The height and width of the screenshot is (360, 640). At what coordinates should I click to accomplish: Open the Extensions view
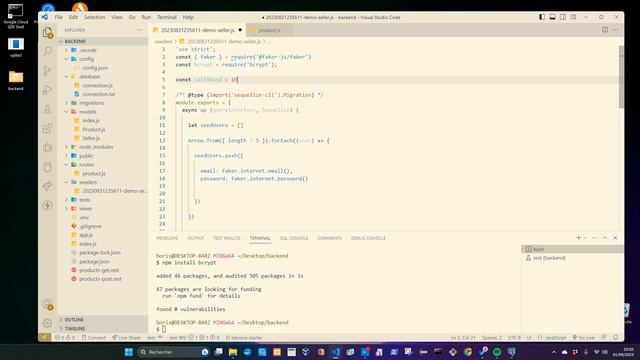[48, 128]
